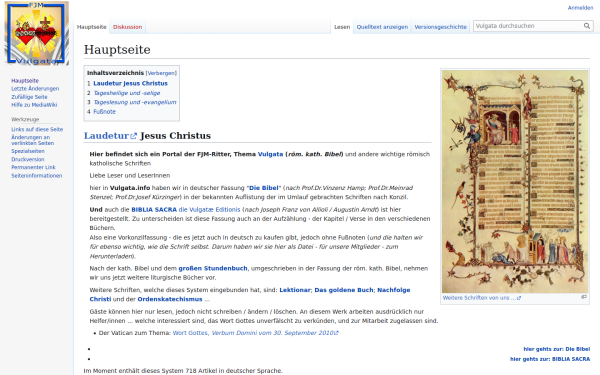600x375 pixels.
Task: Open Spezialseiten in the sidebar
Action: pyautogui.click(x=28, y=151)
